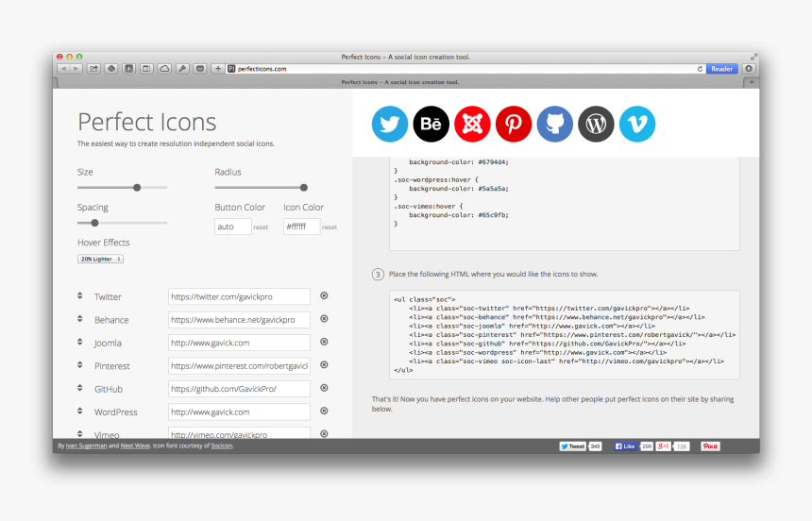Remove the Twitter row
Screen dimensions: 812x521
point(324,295)
